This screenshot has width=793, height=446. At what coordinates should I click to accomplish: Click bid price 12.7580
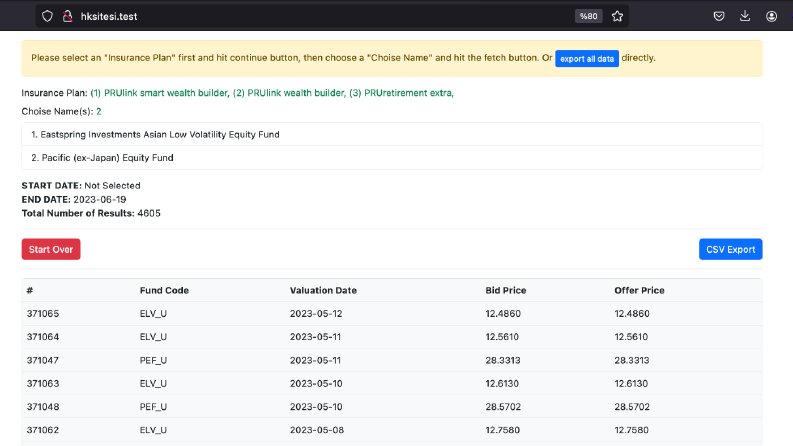click(x=502, y=430)
